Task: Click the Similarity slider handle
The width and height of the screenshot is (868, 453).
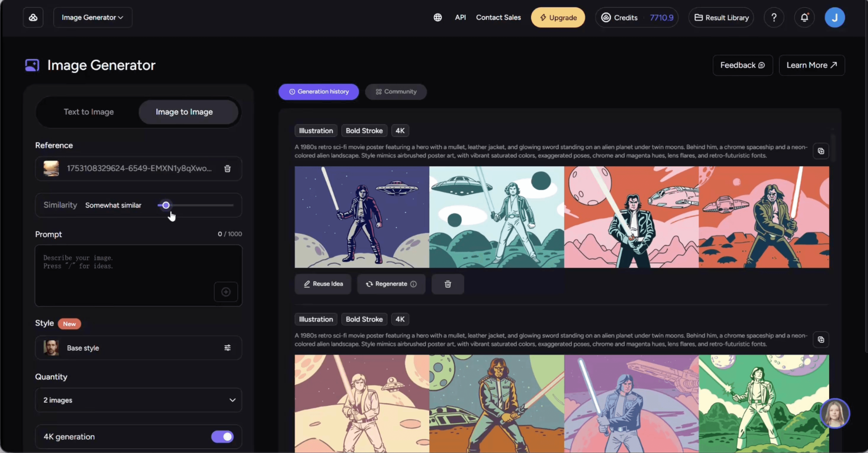Action: click(166, 205)
